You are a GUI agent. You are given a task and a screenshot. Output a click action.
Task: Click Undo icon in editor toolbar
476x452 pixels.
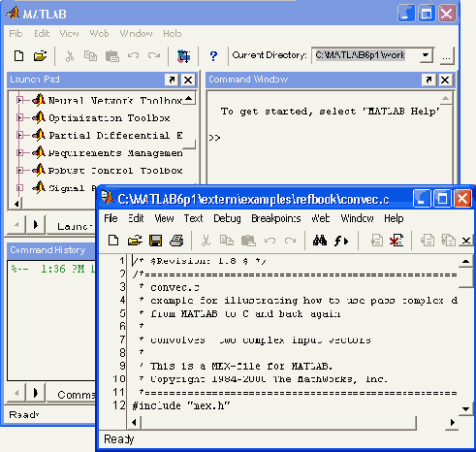click(270, 241)
